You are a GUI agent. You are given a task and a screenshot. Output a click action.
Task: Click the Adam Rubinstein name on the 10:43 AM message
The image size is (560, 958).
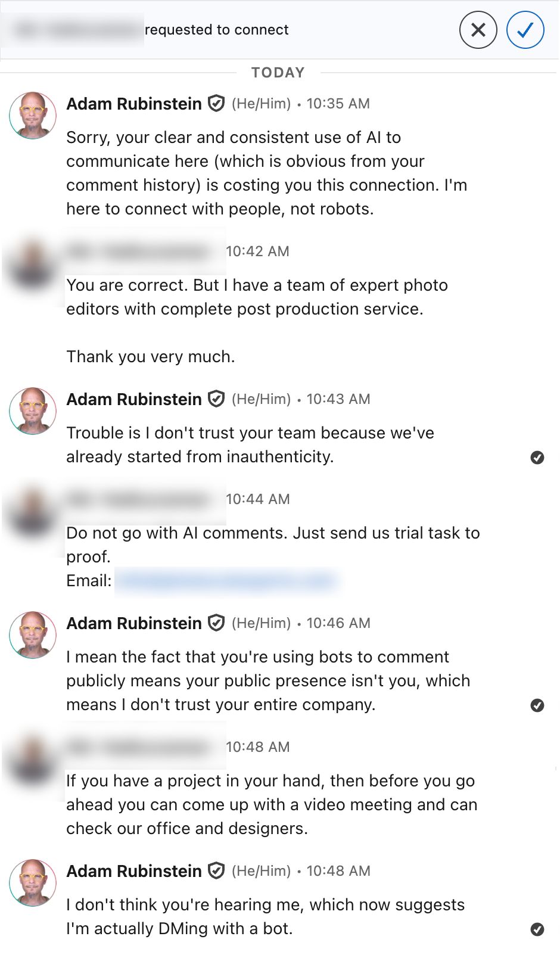pos(134,399)
